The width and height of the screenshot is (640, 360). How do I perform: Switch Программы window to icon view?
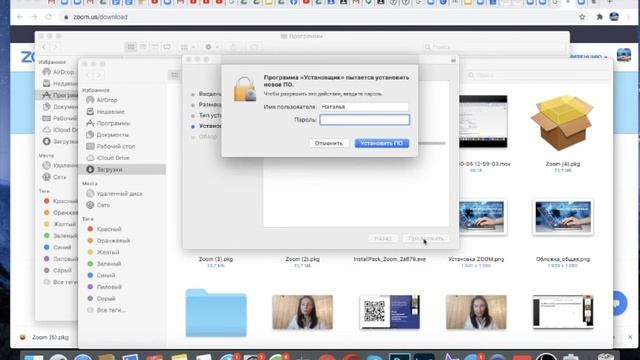pos(131,47)
